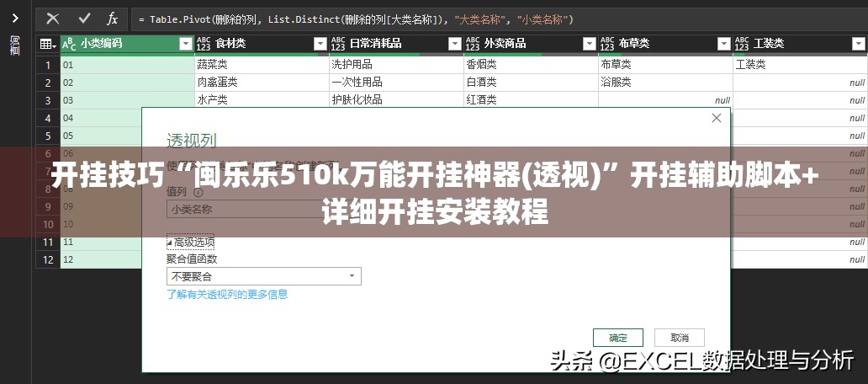Screen dimensions: 868x384
Task: Confirm the pivot dialog with 确定
Action: coord(618,338)
